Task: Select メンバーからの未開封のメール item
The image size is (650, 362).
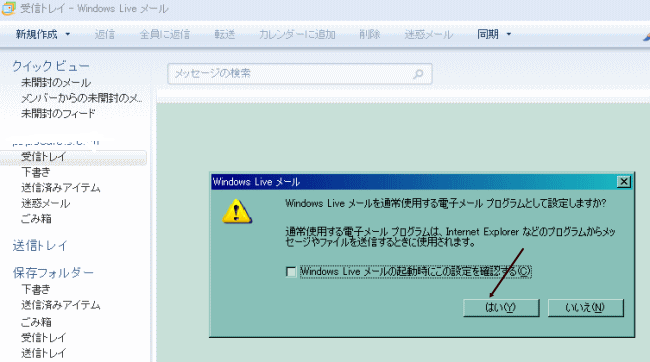Action: [82, 98]
